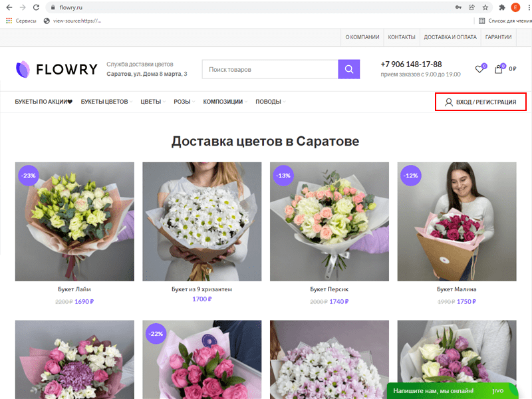Open the Список для чтения reading list

coord(505,21)
